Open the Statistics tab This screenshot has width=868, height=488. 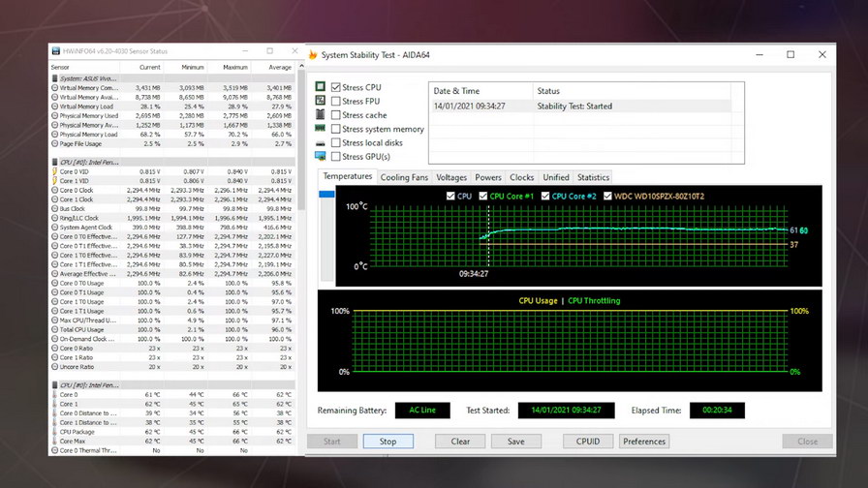point(593,177)
